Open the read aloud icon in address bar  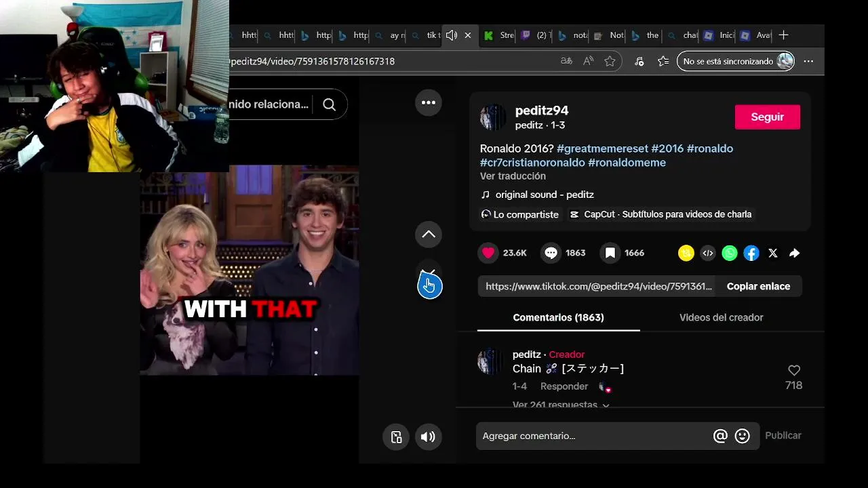coord(588,61)
